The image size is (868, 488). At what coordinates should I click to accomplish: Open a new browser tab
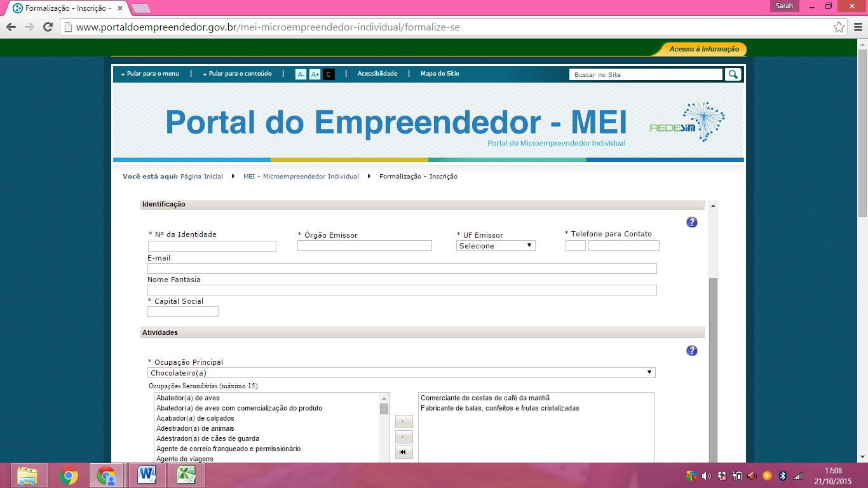point(140,8)
